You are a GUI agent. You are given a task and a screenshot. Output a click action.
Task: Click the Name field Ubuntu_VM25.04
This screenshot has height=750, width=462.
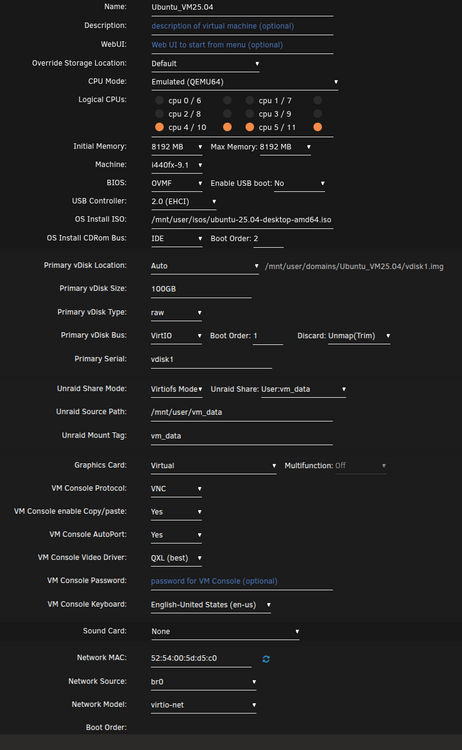pos(242,7)
